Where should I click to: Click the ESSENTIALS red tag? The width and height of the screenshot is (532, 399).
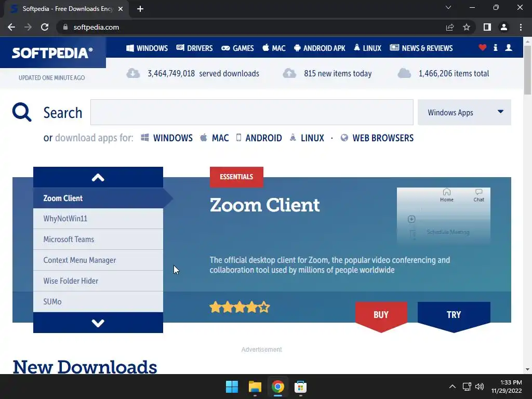click(236, 177)
